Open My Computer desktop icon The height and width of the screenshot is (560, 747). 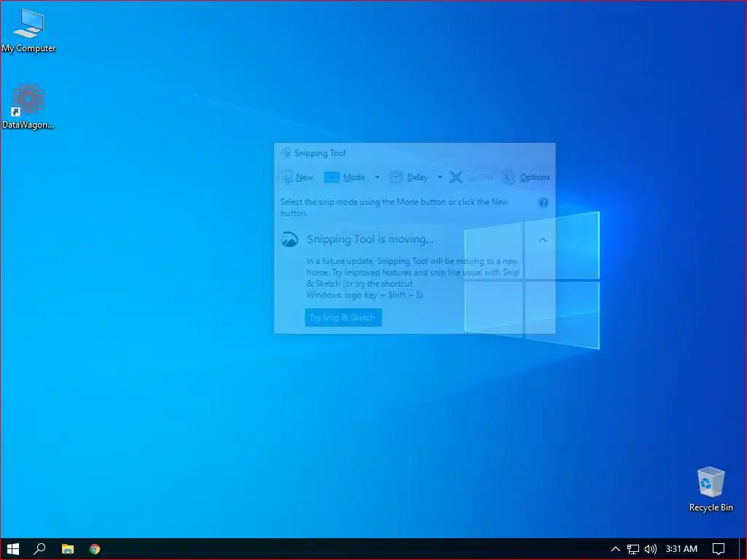point(28,31)
